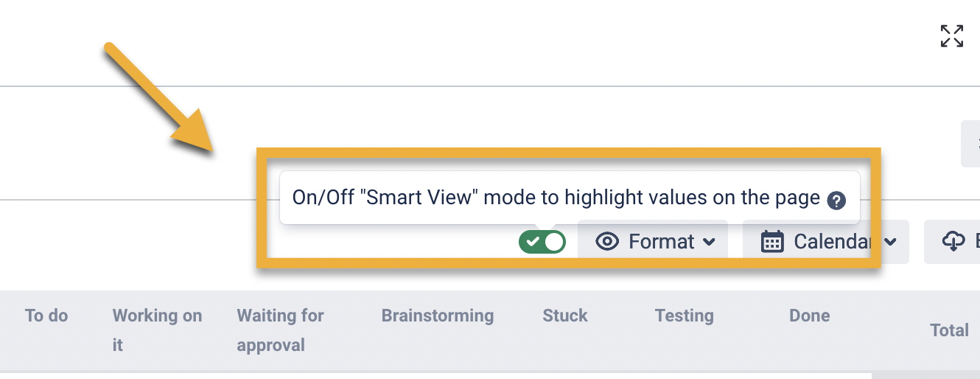Click the Working on it column header

[x=157, y=330]
